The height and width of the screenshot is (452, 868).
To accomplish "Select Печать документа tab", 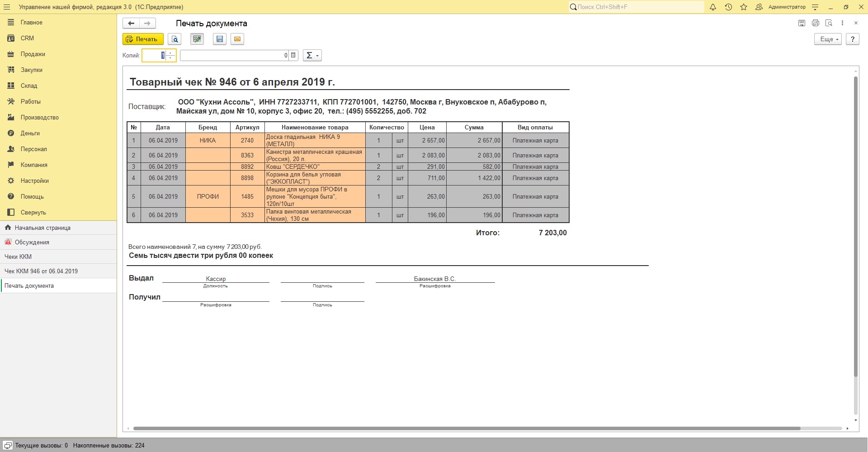I will 58,285.
